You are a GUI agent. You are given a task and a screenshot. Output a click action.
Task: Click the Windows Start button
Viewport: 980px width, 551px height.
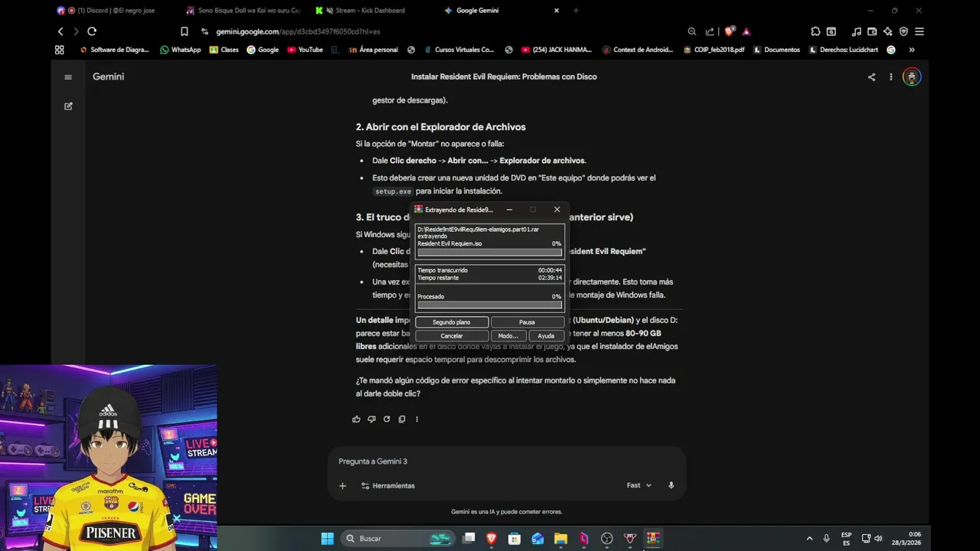click(x=327, y=539)
